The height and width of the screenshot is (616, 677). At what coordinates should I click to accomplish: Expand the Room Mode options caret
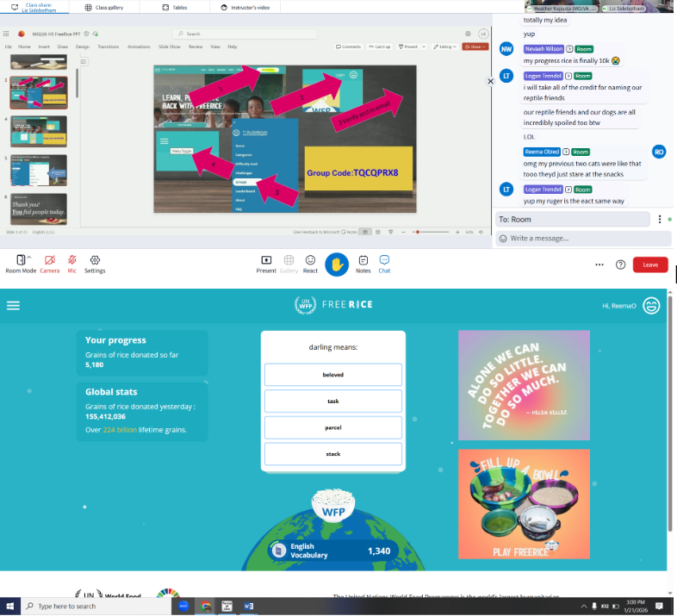pyautogui.click(x=29, y=257)
